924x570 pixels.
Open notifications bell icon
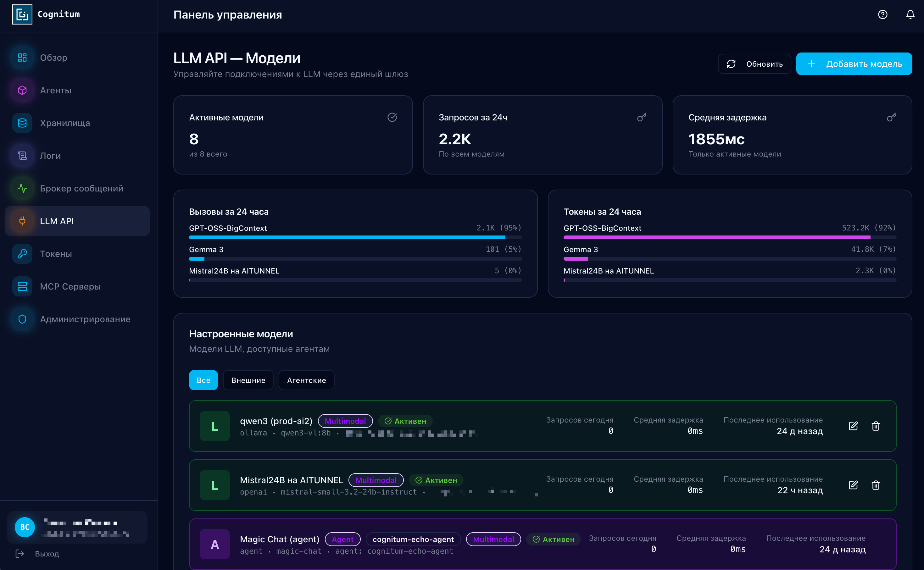click(x=910, y=14)
